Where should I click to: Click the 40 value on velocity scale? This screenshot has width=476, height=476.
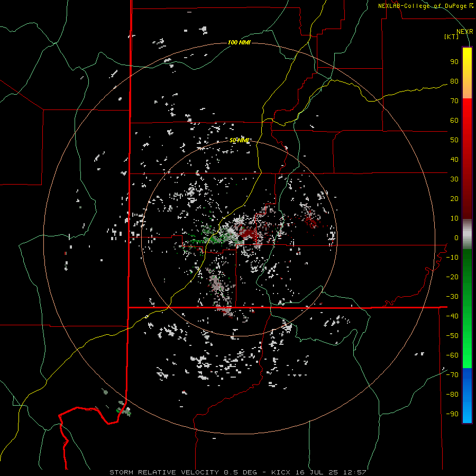[x=454, y=160]
